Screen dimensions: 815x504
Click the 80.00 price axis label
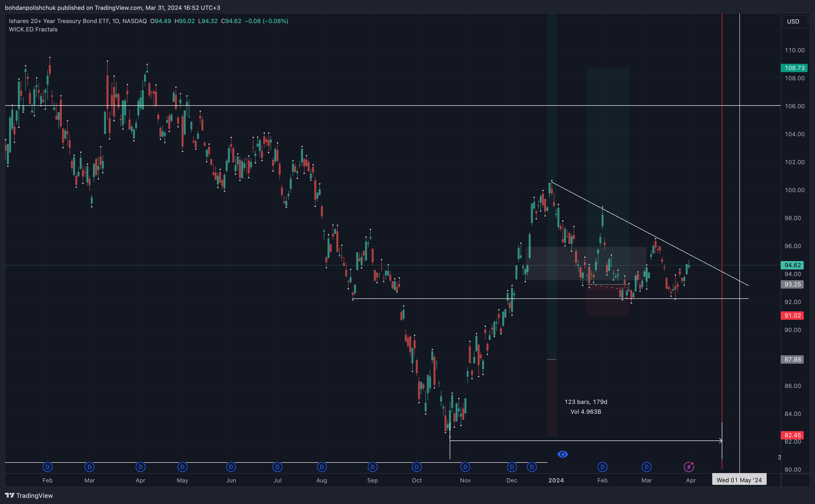(x=793, y=469)
